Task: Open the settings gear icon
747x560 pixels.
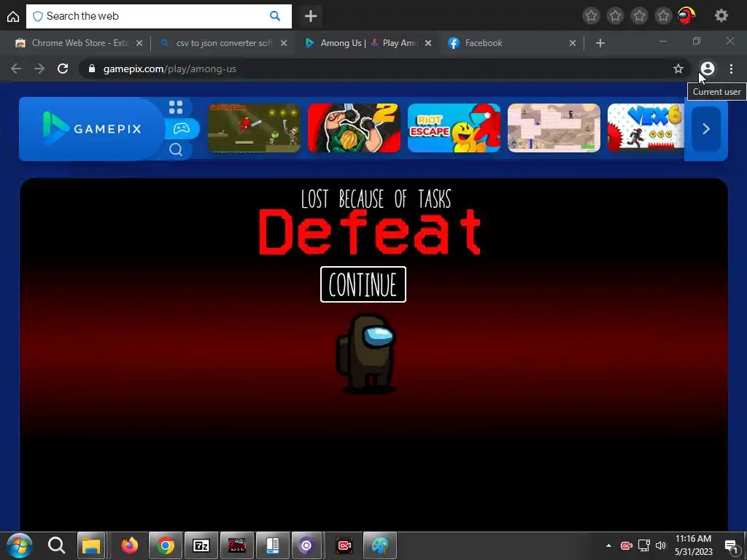Action: click(721, 16)
